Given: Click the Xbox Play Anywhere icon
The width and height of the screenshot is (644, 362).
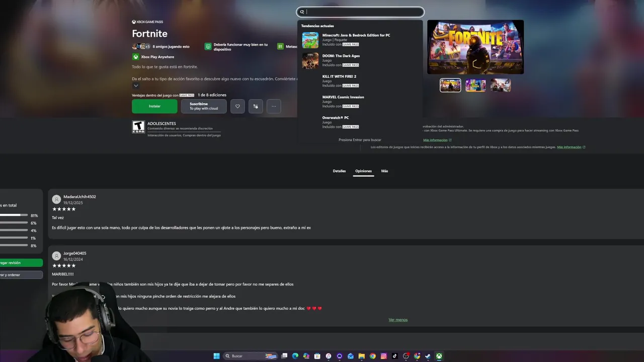Looking at the screenshot, I should point(135,57).
